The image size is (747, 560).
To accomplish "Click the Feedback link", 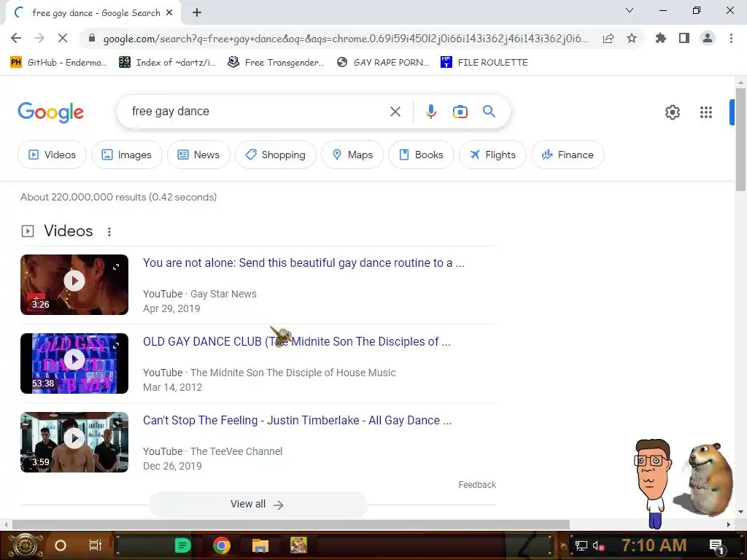I will point(477,485).
